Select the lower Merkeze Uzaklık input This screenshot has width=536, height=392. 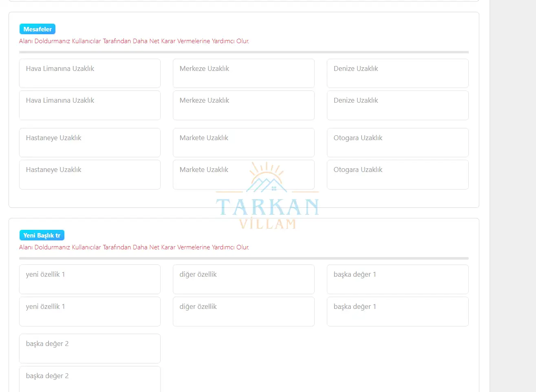[243, 105]
